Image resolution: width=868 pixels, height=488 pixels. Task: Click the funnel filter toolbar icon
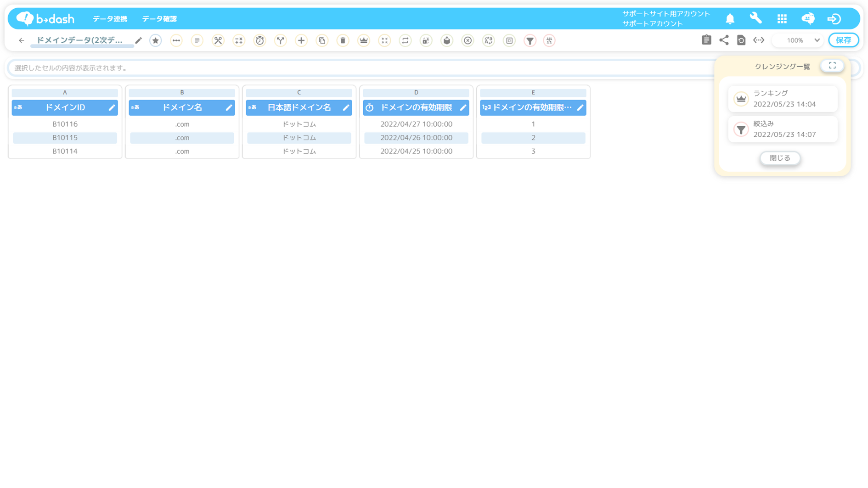[x=530, y=40]
